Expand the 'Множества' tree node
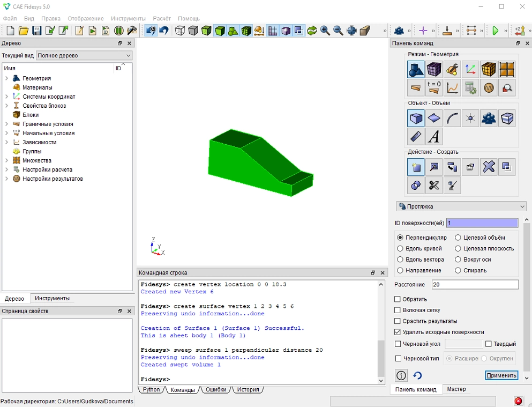 (6, 160)
